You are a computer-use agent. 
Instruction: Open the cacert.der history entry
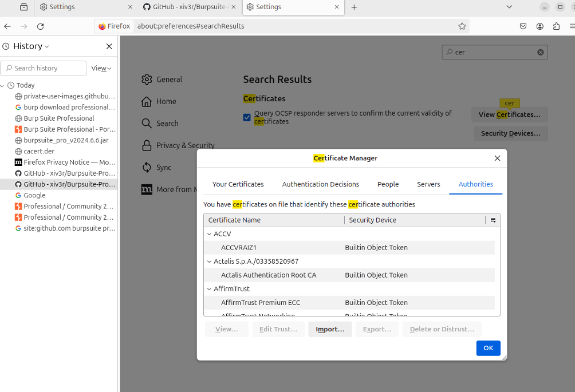click(40, 151)
